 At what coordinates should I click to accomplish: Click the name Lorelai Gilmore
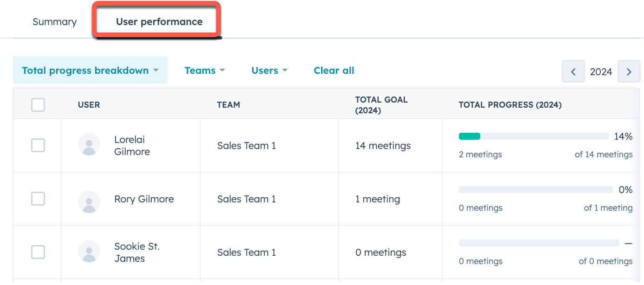click(132, 145)
